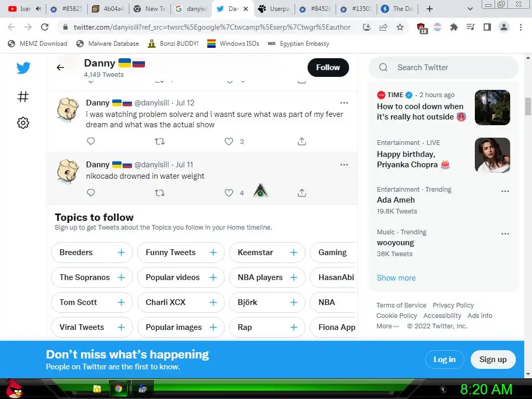Open Chrome three-dot menu
This screenshot has width=532, height=399.
pos(521,27)
